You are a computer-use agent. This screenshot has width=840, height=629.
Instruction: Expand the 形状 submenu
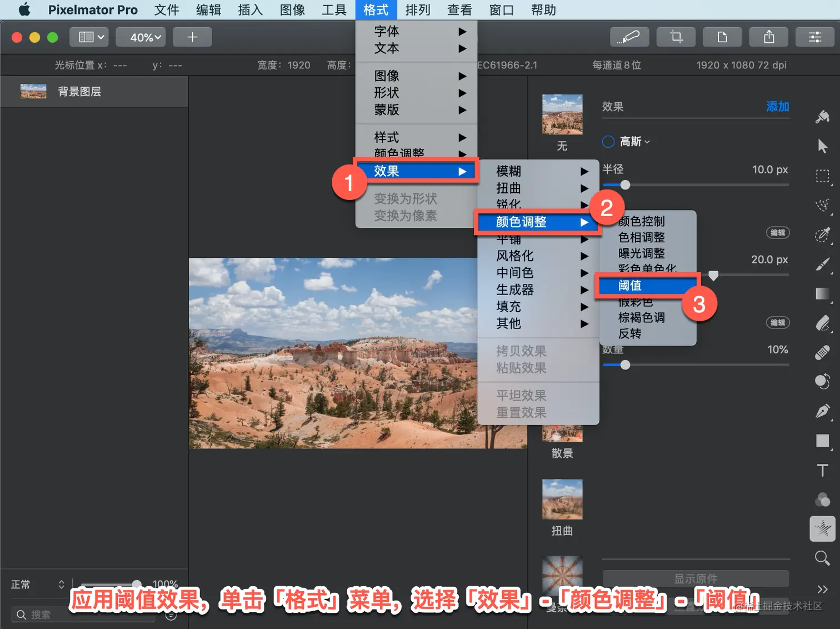pyautogui.click(x=417, y=93)
